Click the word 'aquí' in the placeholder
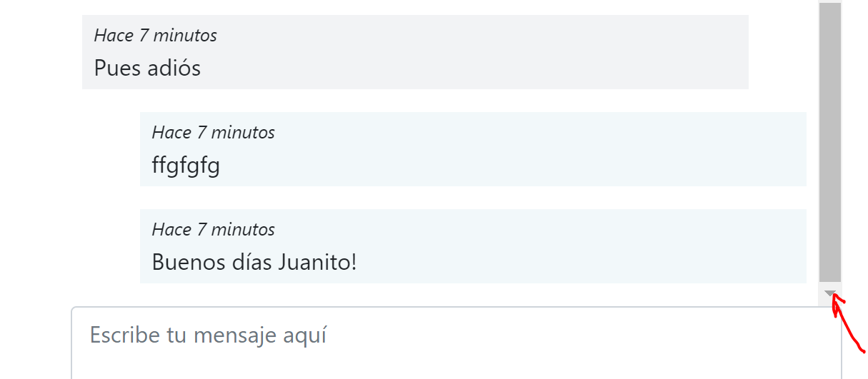 click(x=305, y=335)
